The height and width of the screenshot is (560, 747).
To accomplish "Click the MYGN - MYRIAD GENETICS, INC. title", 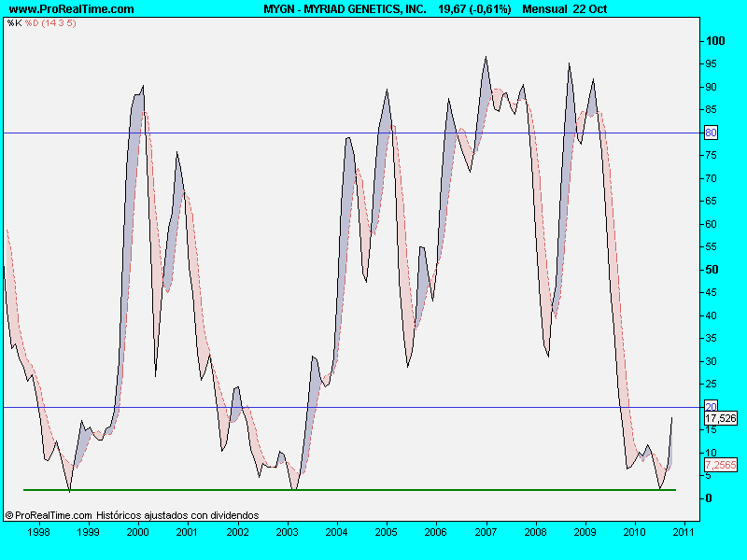I will (x=345, y=9).
